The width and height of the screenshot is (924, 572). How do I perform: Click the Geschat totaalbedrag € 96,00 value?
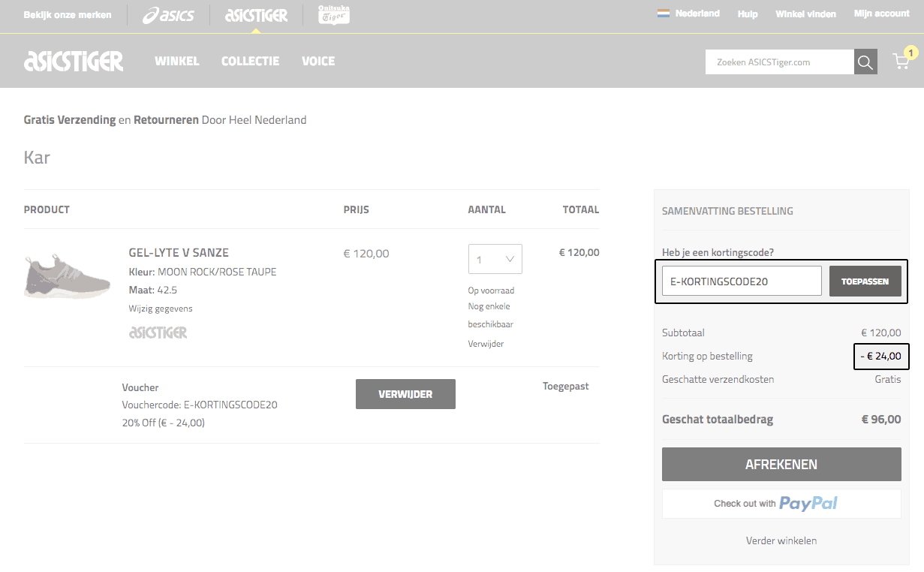coord(881,420)
